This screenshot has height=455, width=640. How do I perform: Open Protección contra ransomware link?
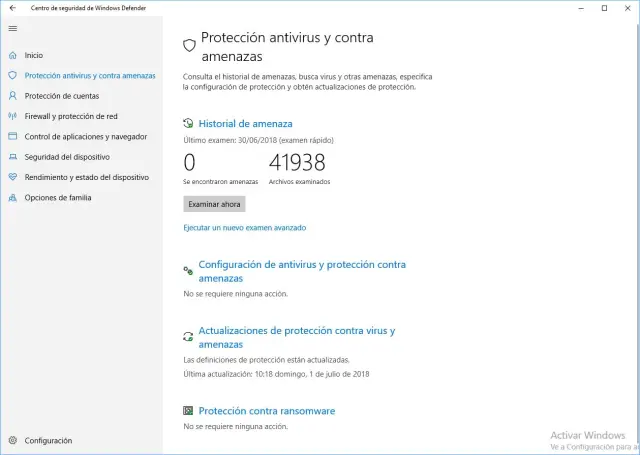[x=266, y=411]
